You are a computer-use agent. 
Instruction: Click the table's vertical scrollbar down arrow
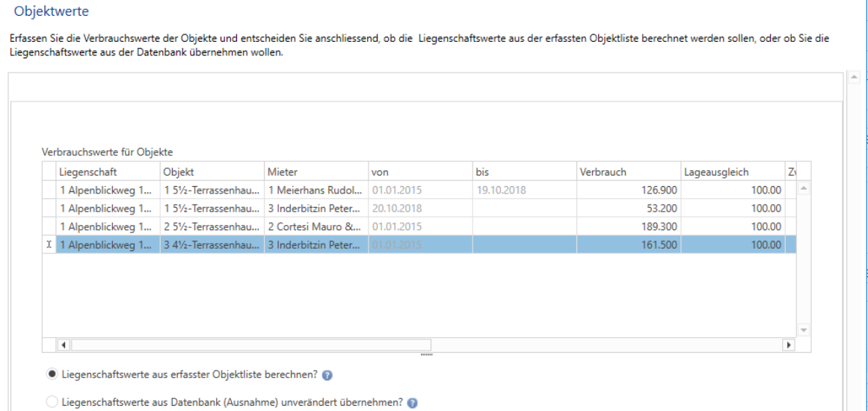coord(804,330)
